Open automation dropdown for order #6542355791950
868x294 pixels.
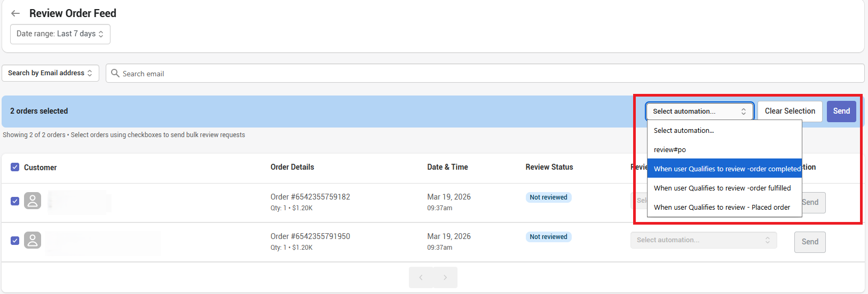[704, 240]
